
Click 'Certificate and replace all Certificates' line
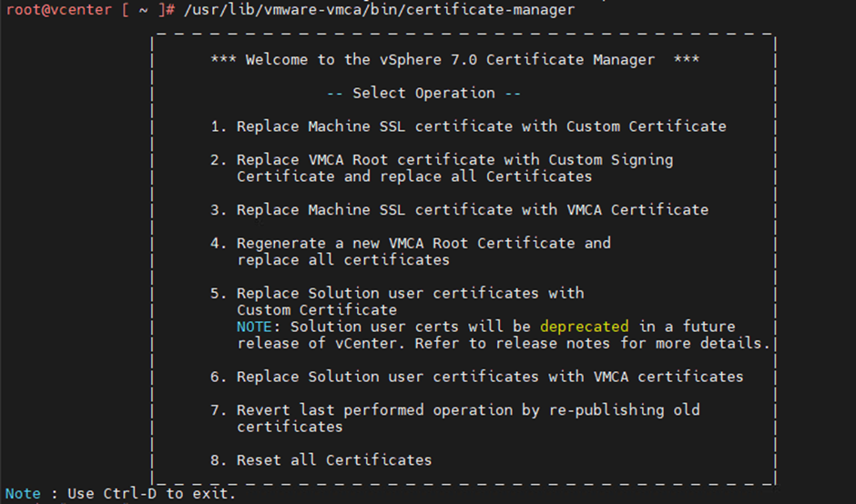414,176
